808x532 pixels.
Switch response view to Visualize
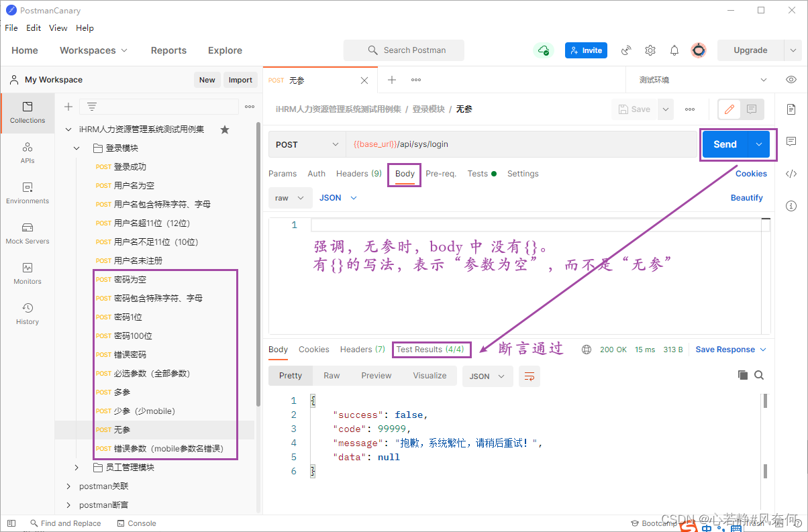pos(430,376)
